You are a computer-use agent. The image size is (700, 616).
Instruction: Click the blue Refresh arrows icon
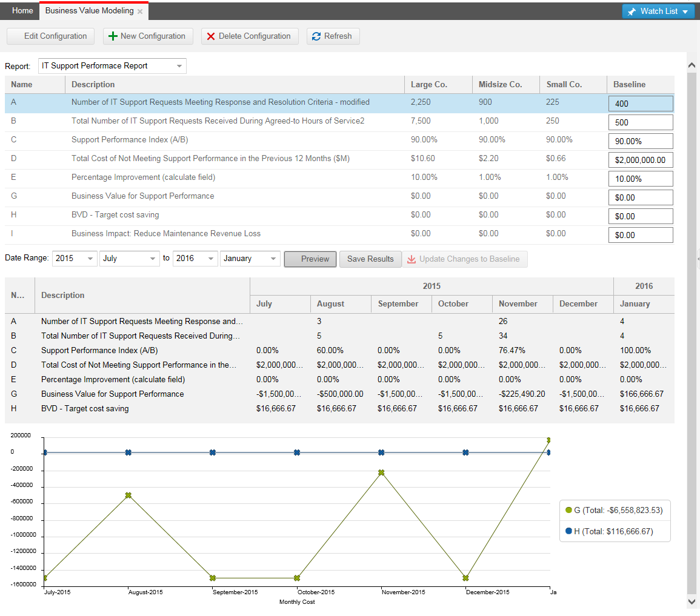pyautogui.click(x=316, y=36)
